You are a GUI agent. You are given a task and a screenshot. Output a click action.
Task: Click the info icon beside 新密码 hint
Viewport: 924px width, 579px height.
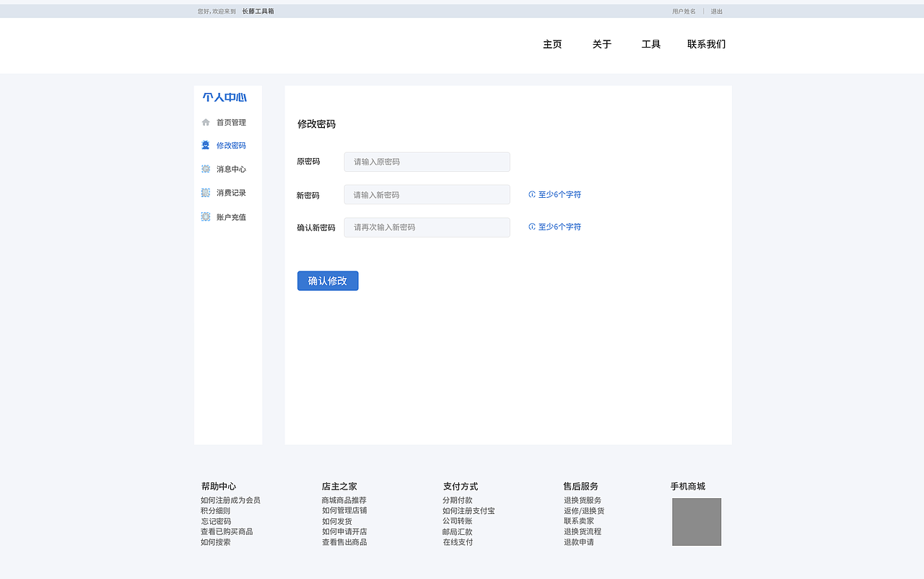pos(531,194)
